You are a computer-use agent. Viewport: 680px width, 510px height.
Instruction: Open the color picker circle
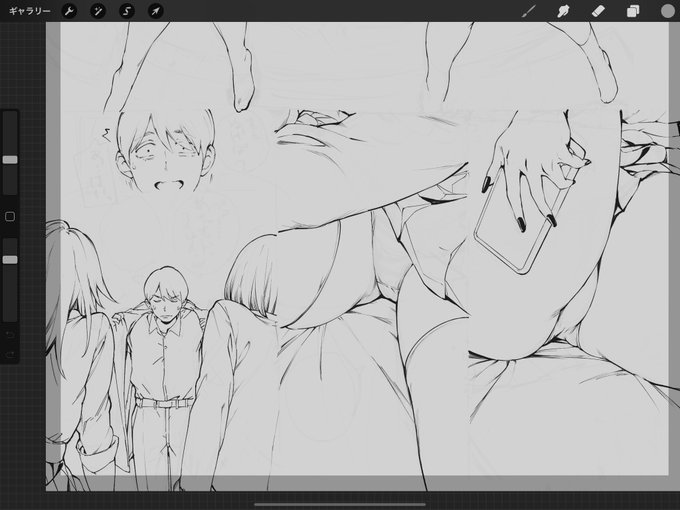(668, 11)
